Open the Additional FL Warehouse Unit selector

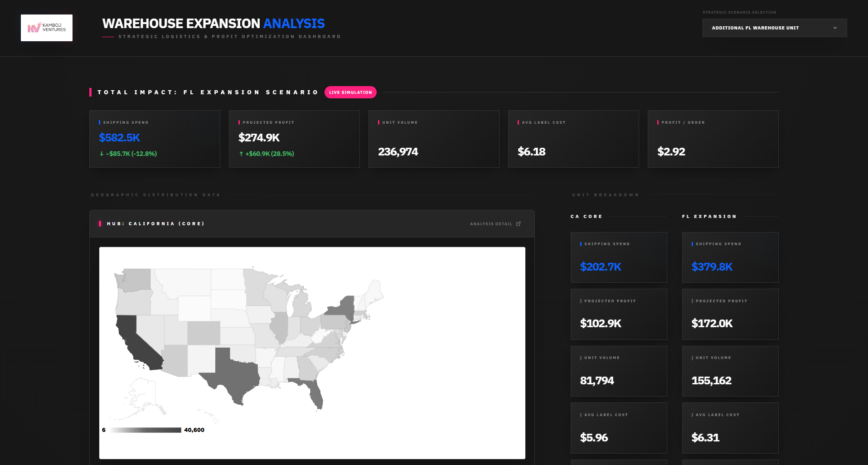[775, 28]
